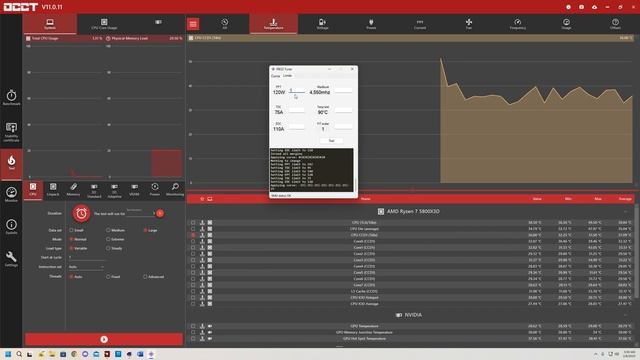Select the 3D Standard test type
The height and width of the screenshot is (360, 640).
coord(94,191)
